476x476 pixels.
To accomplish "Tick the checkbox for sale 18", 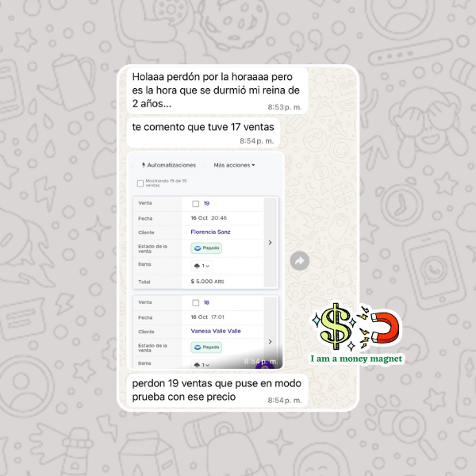I will [x=196, y=303].
